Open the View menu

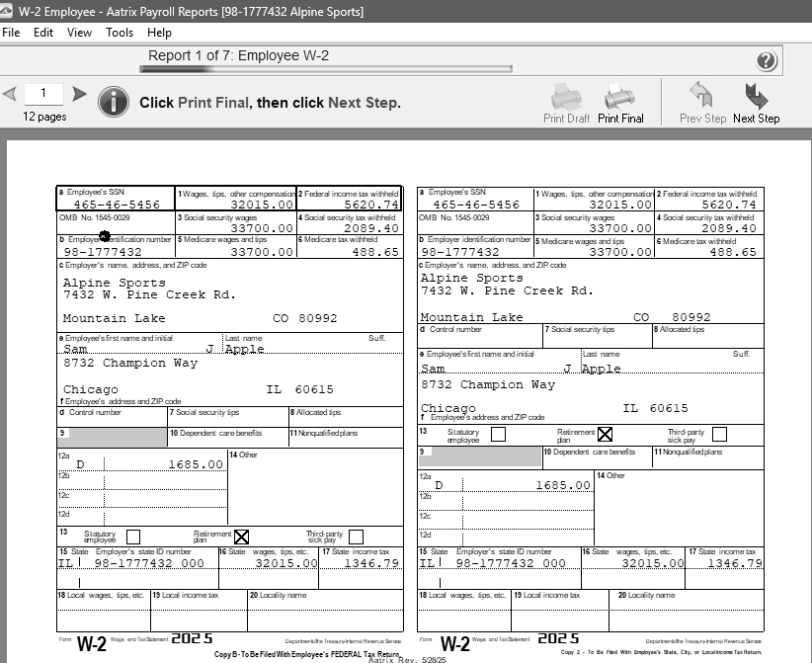[79, 33]
